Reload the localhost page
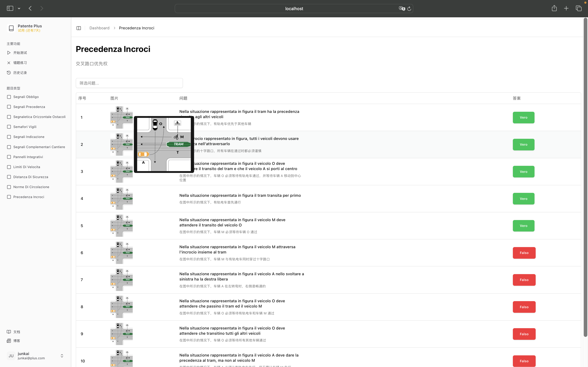 (x=409, y=9)
